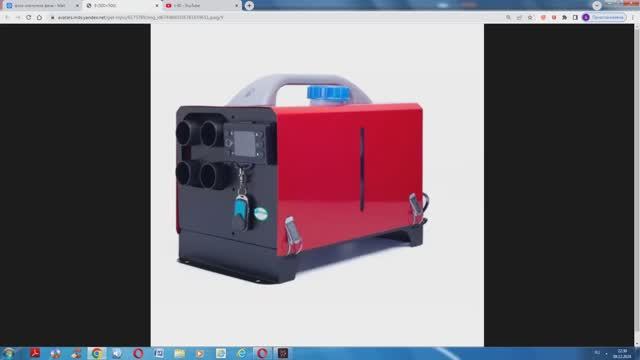Open the first Opera taskbar icon

pos(138,353)
